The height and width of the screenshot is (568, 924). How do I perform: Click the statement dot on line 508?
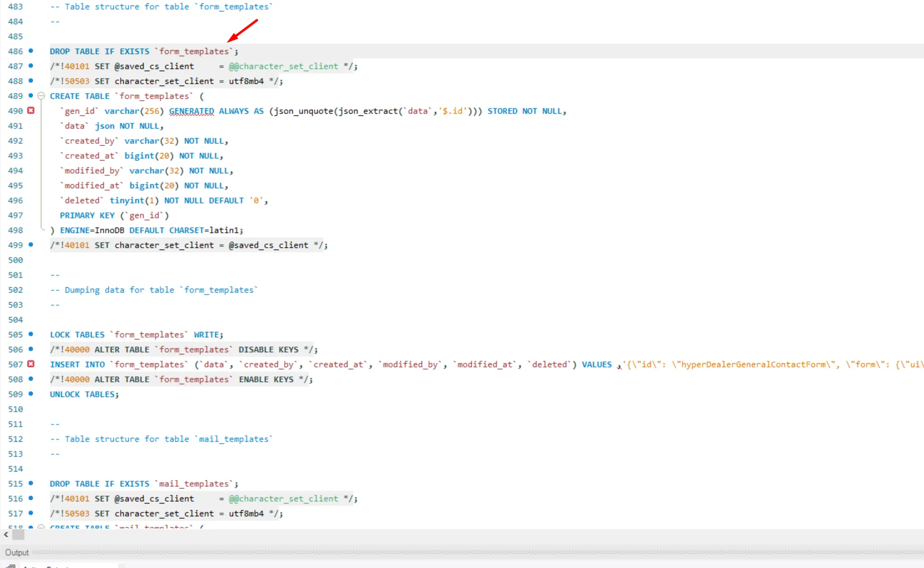[x=31, y=379]
